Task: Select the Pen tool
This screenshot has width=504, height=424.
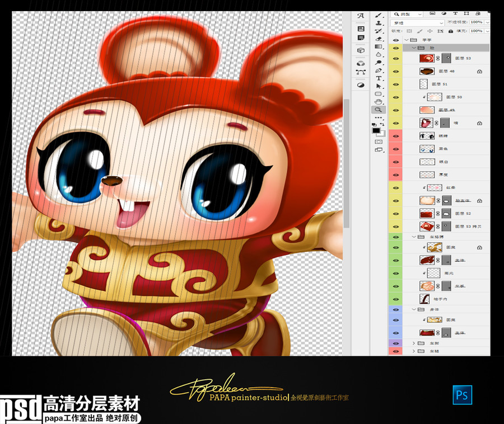Action: coord(379,70)
